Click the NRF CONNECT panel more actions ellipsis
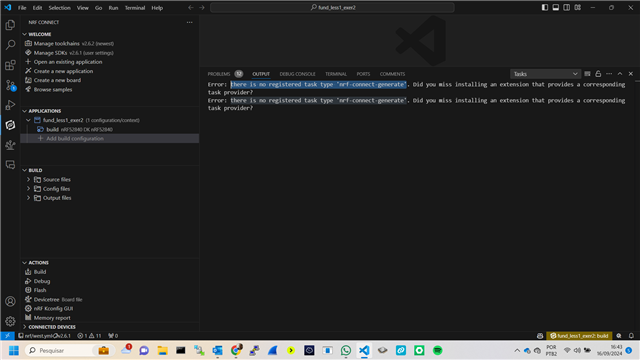 tap(189, 22)
